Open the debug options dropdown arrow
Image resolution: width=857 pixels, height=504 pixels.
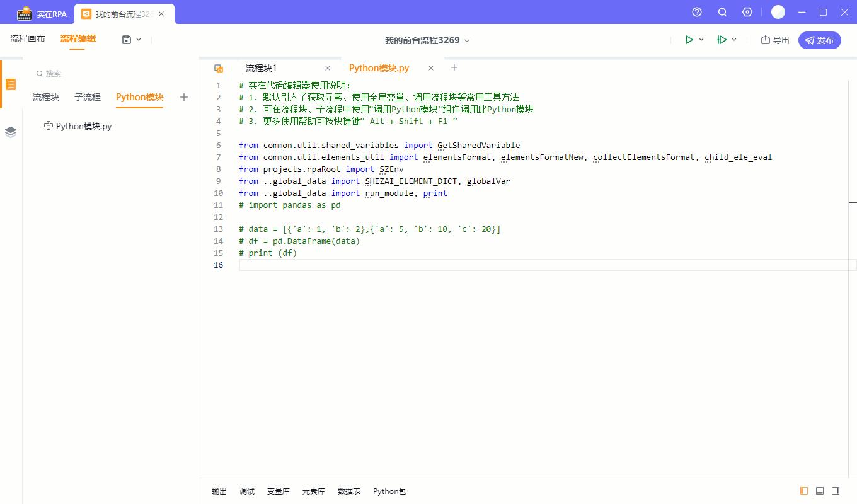coord(735,39)
